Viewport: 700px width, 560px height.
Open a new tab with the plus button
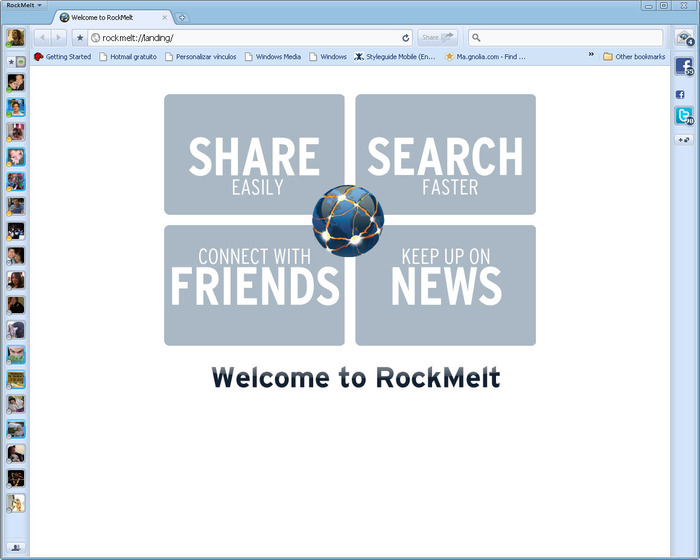(x=182, y=17)
